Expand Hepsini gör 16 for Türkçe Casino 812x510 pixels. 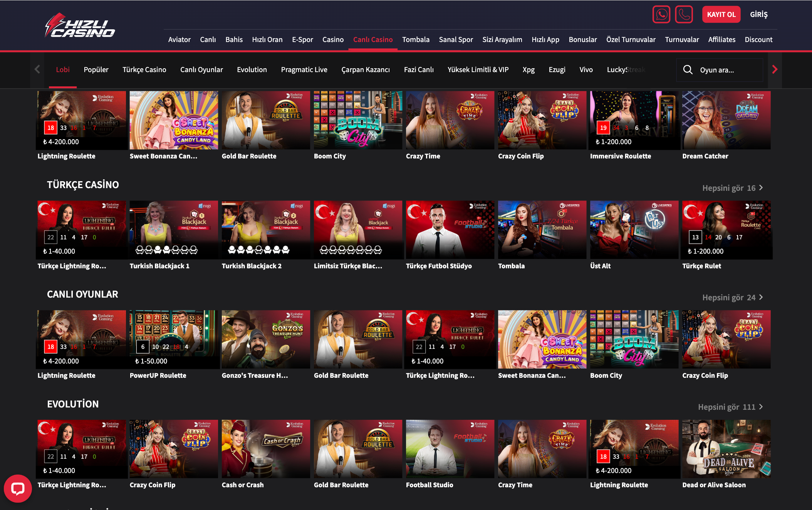[732, 188]
